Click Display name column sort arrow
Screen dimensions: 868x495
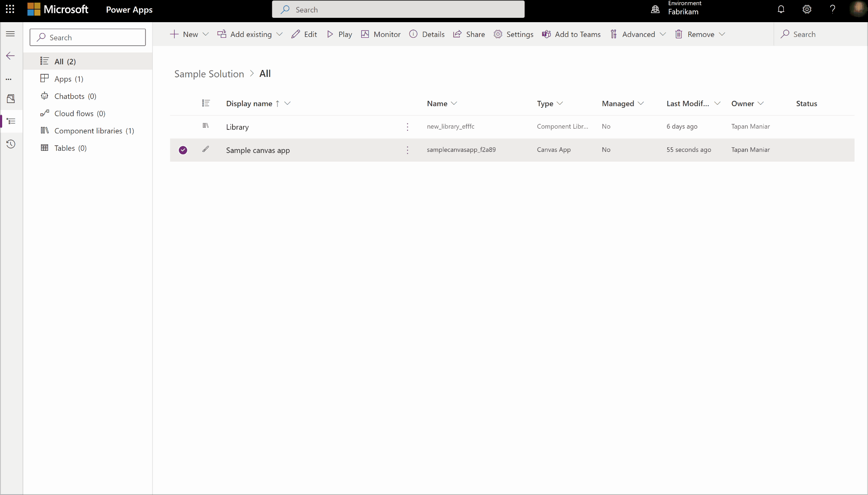pyautogui.click(x=277, y=103)
